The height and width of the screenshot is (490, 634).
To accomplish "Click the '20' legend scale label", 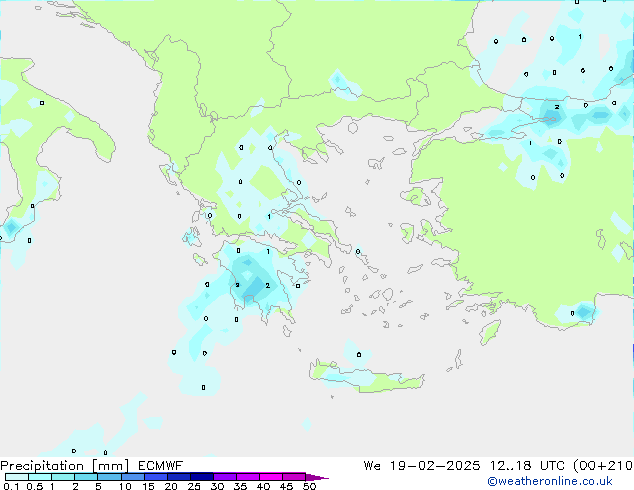I will pyautogui.click(x=171, y=486).
